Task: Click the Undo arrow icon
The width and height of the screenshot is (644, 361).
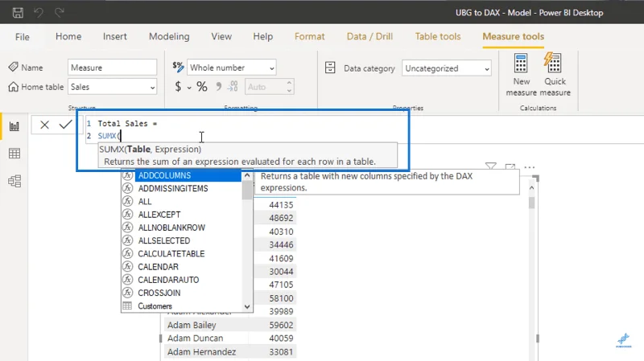Action: (39, 13)
